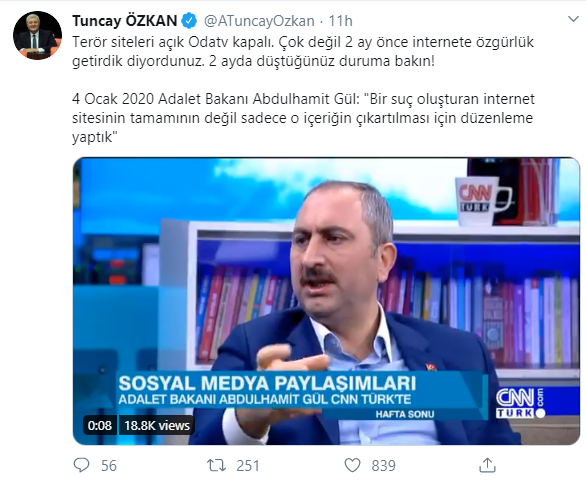Click the reply speech bubble icon

(81, 465)
